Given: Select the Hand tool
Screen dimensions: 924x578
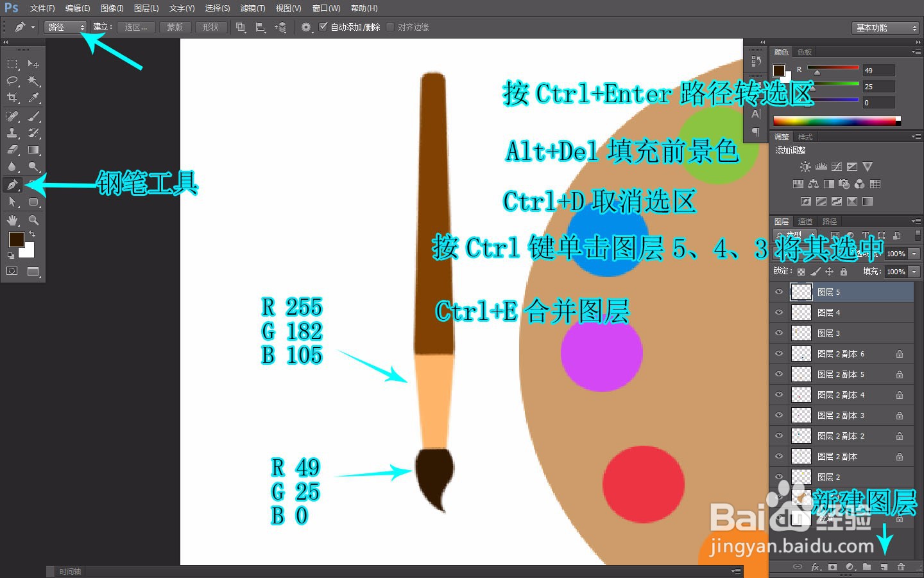Looking at the screenshot, I should pyautogui.click(x=12, y=220).
